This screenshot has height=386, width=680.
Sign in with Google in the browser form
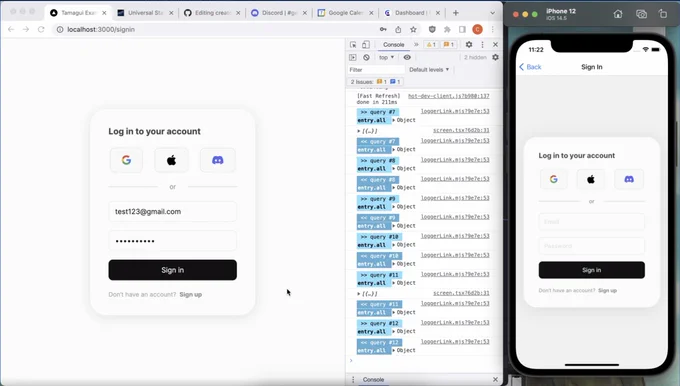pyautogui.click(x=126, y=160)
